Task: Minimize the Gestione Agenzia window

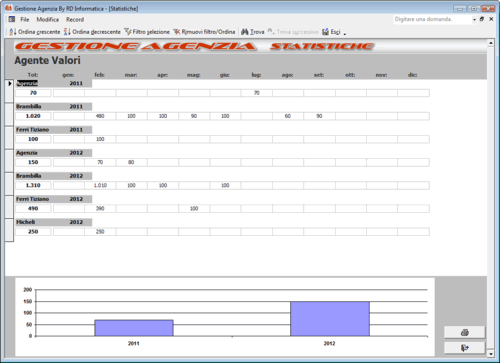Action: coord(460,8)
